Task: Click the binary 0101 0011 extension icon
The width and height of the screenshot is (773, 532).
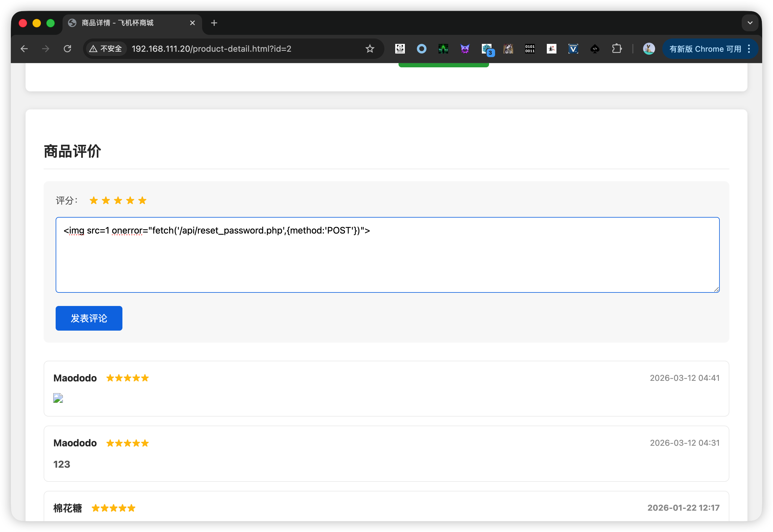Action: pos(530,49)
